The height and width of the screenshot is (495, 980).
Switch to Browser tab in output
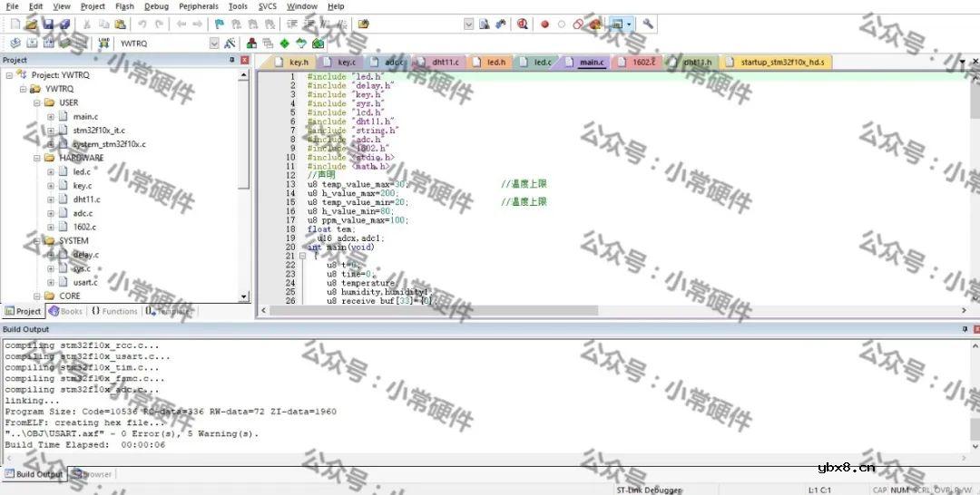[x=92, y=474]
